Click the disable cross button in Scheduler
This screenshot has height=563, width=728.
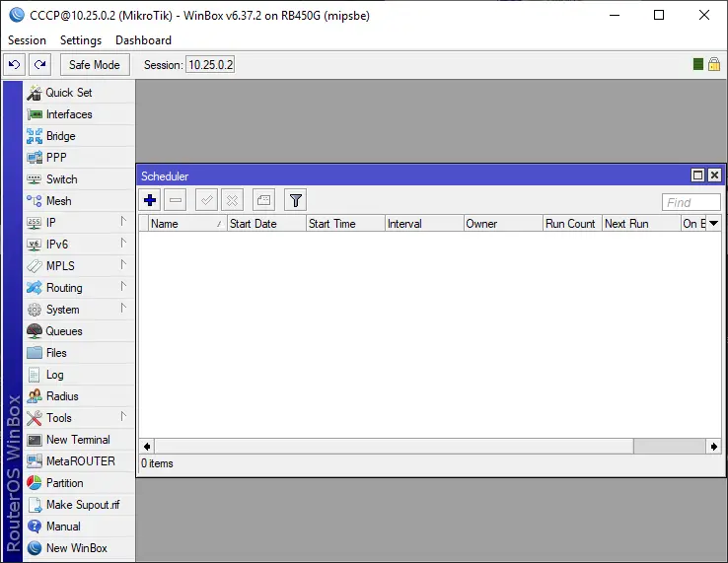click(232, 200)
